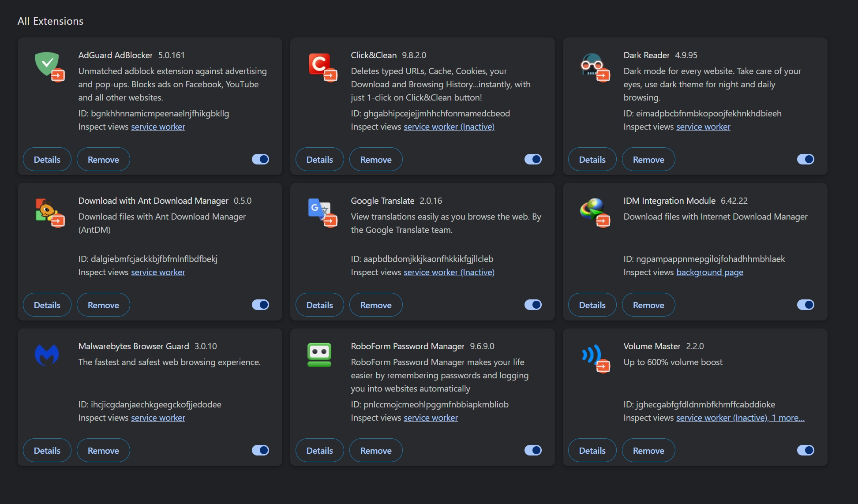The width and height of the screenshot is (858, 504).
Task: Open Volume Master's inactive service worker link
Action: click(x=722, y=418)
